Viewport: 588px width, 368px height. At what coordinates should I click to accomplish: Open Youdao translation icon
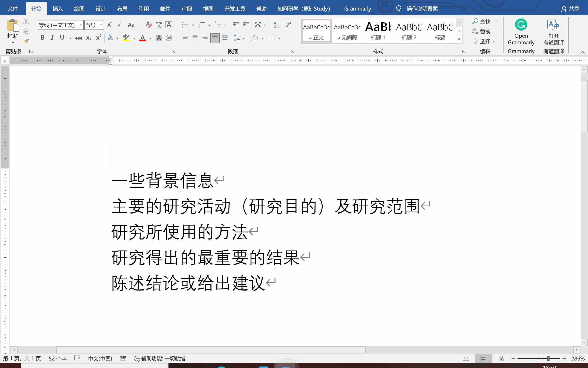pos(554,25)
